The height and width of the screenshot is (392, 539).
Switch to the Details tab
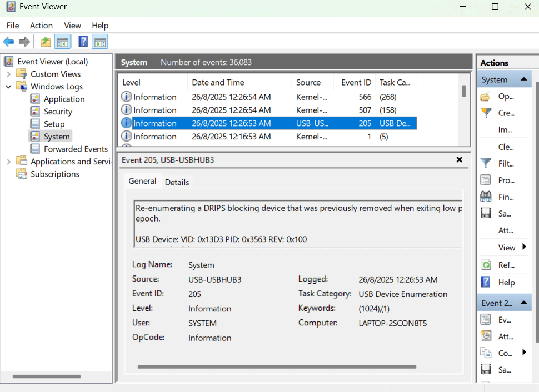[177, 182]
